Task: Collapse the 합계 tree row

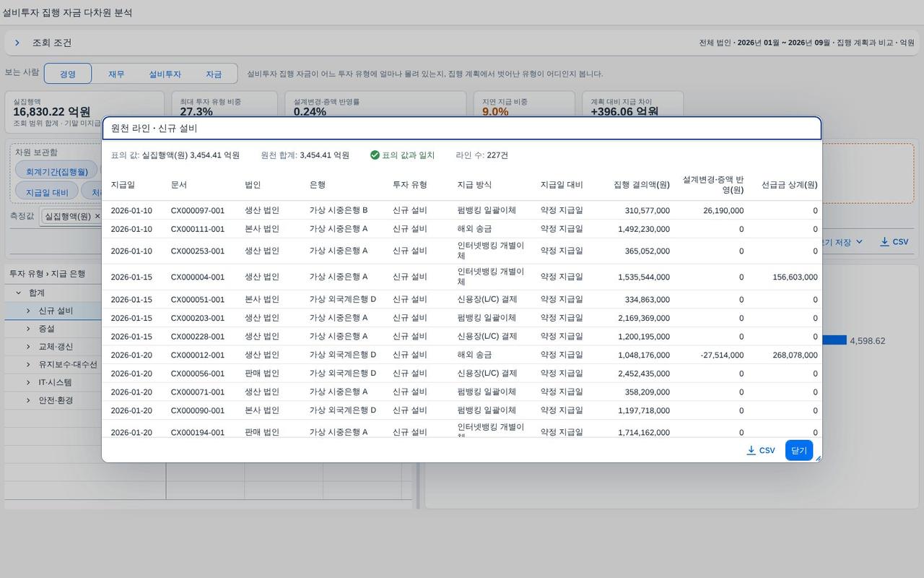Action: (x=19, y=293)
